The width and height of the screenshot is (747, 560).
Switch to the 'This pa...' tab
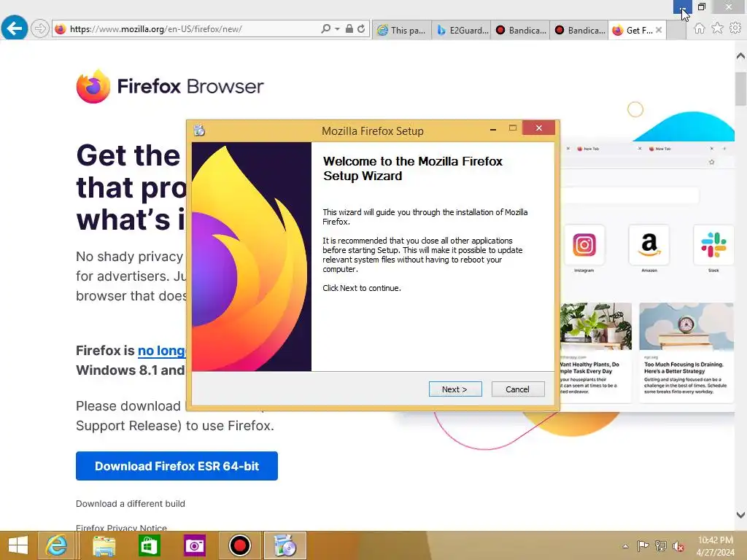402,30
